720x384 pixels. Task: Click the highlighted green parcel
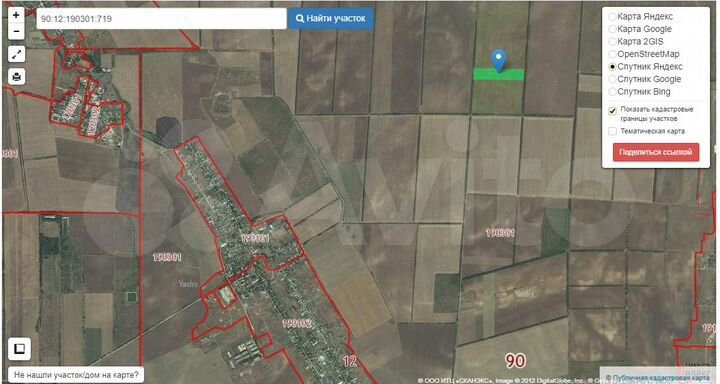coord(499,75)
